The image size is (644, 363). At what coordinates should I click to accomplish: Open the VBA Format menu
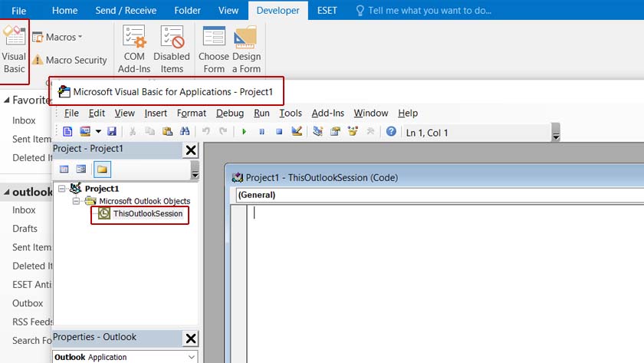point(192,113)
